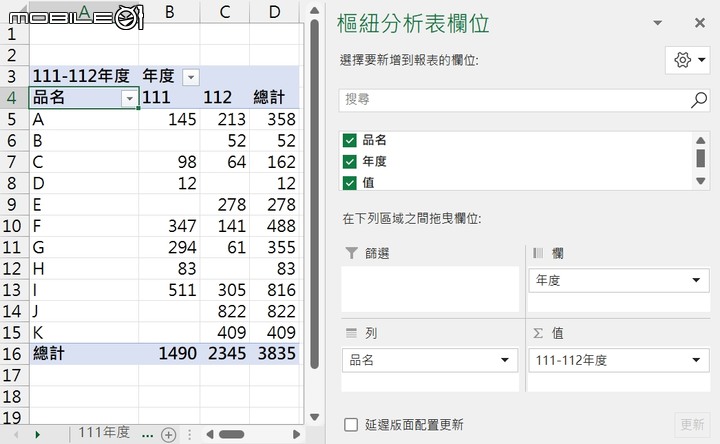The width and height of the screenshot is (720, 444).
Task: Select cell with value 98
Action: (x=169, y=162)
